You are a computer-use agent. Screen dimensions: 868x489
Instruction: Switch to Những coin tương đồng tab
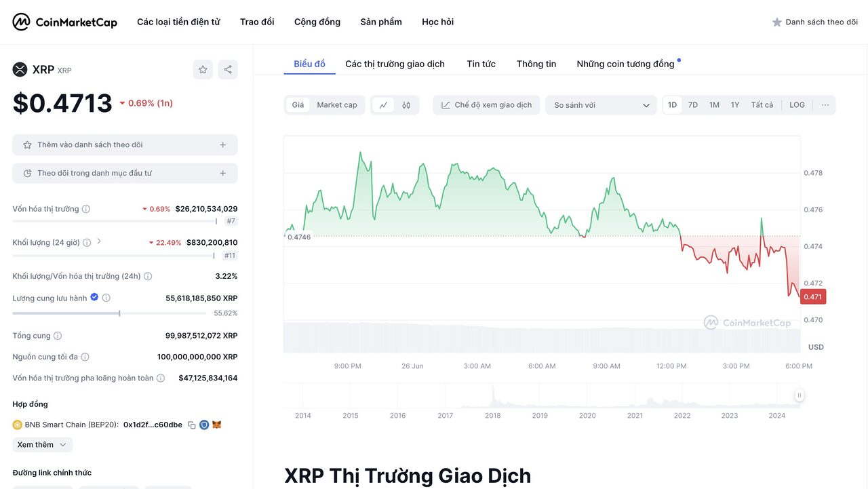pos(626,64)
